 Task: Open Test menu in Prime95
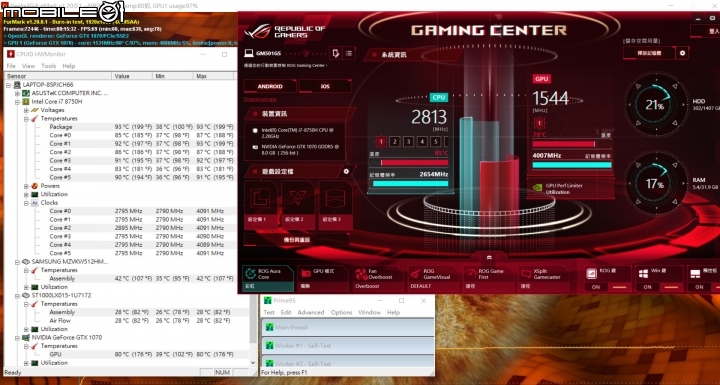tap(269, 312)
